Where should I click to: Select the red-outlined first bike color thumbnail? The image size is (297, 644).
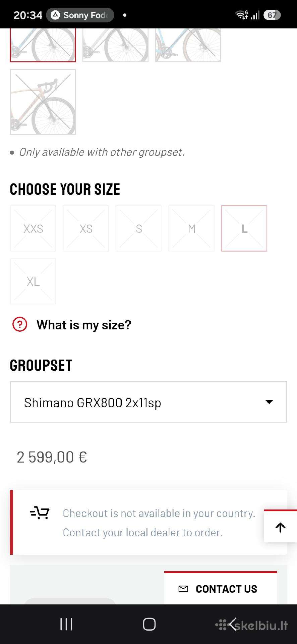click(43, 45)
